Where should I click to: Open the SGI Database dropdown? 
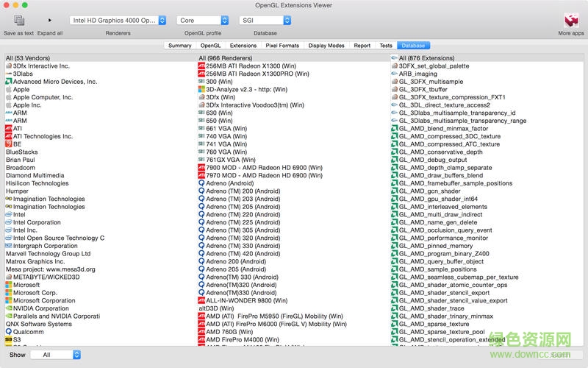(x=265, y=21)
